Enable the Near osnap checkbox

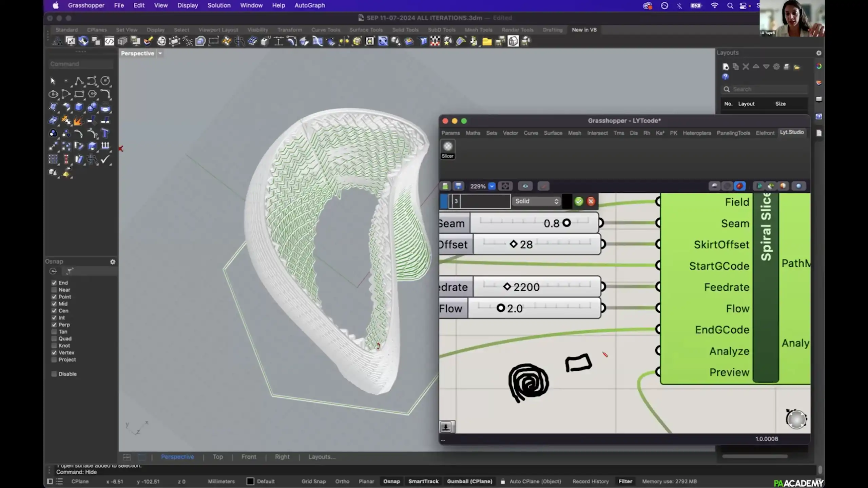click(x=54, y=290)
